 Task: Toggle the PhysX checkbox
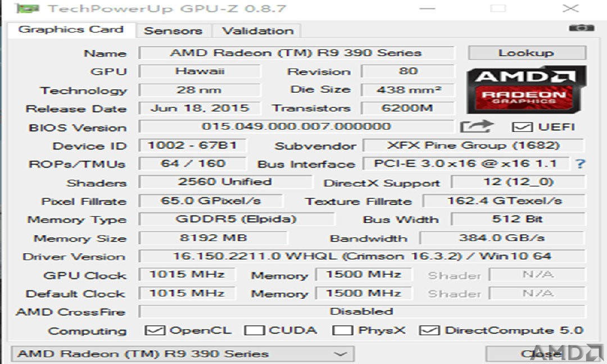[x=343, y=330]
